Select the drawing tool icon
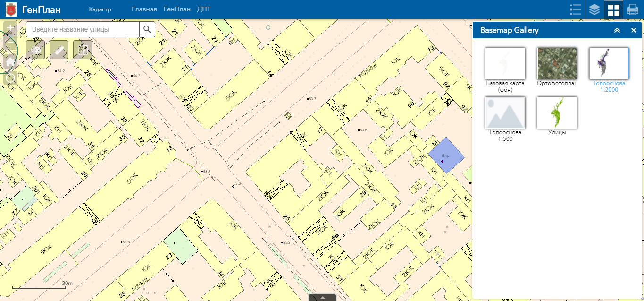The image size is (644, 301). click(35, 50)
